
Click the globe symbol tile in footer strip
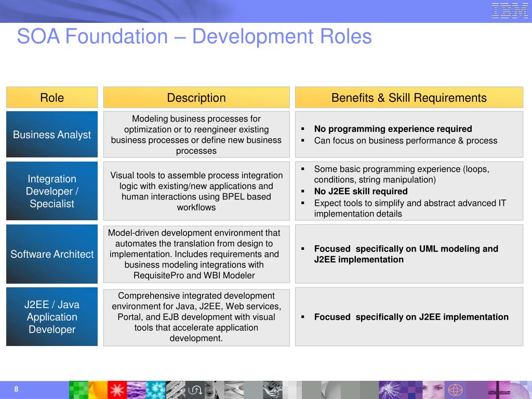[455, 390]
